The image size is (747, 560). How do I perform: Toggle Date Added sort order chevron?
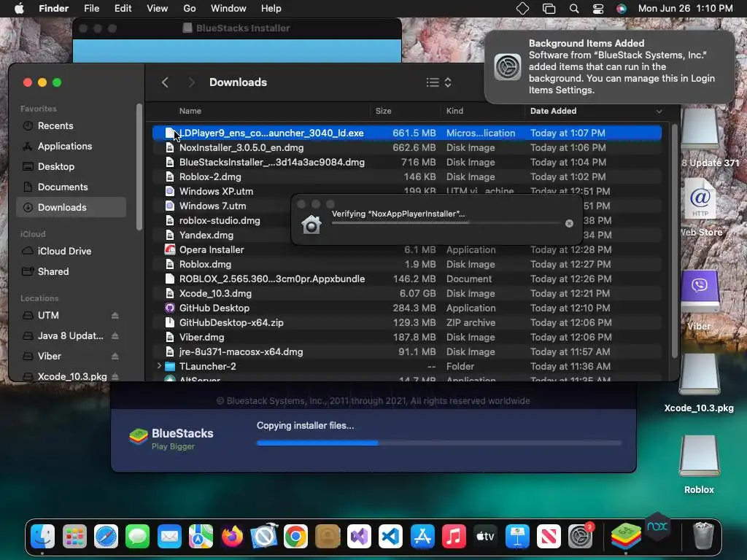(x=659, y=111)
